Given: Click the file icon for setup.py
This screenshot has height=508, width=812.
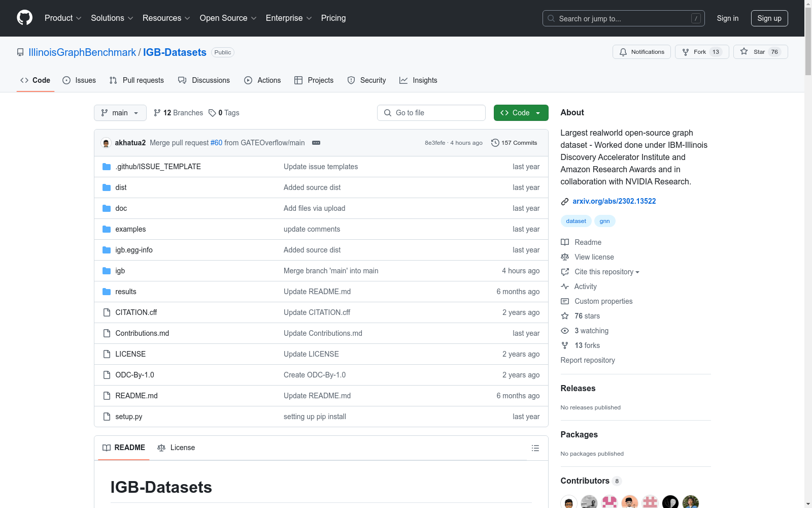Looking at the screenshot, I should [107, 417].
